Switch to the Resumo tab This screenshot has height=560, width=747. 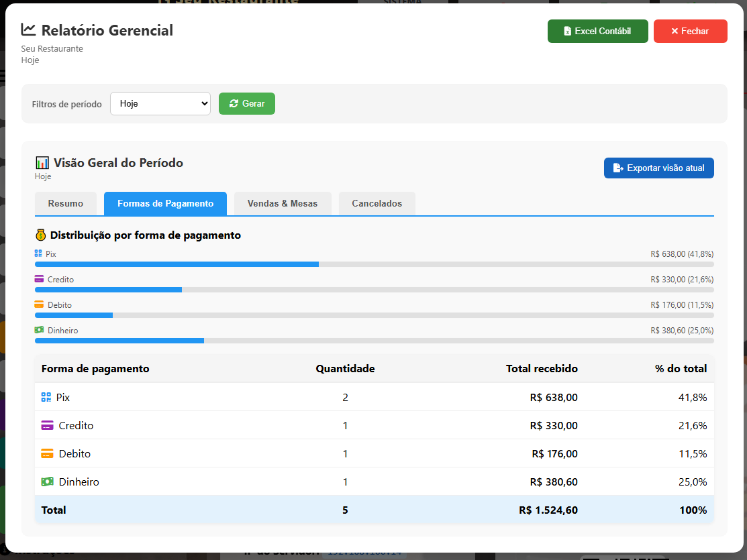(66, 203)
